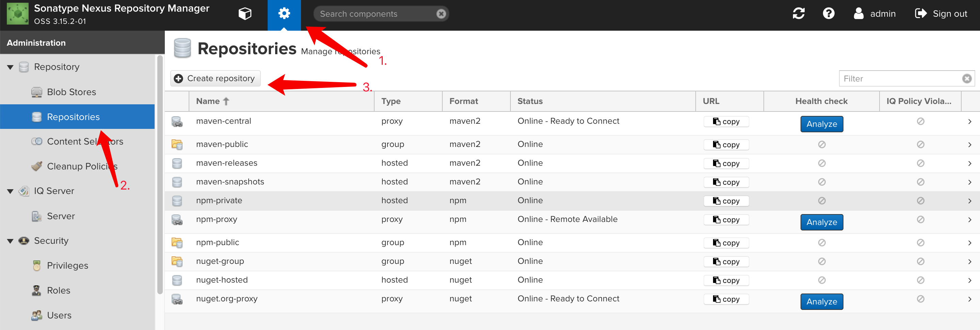The height and width of the screenshot is (330, 980).
Task: Click the admin user account button
Action: (875, 14)
